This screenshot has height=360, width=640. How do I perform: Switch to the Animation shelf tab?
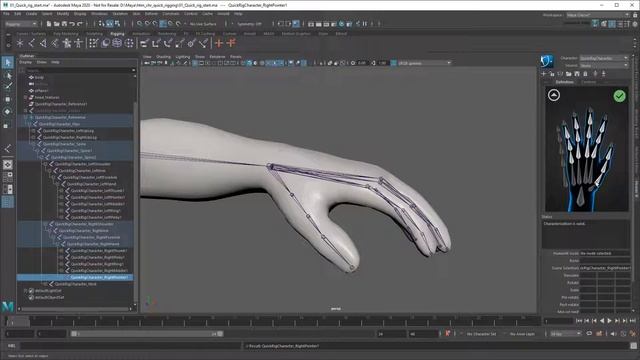click(x=141, y=34)
